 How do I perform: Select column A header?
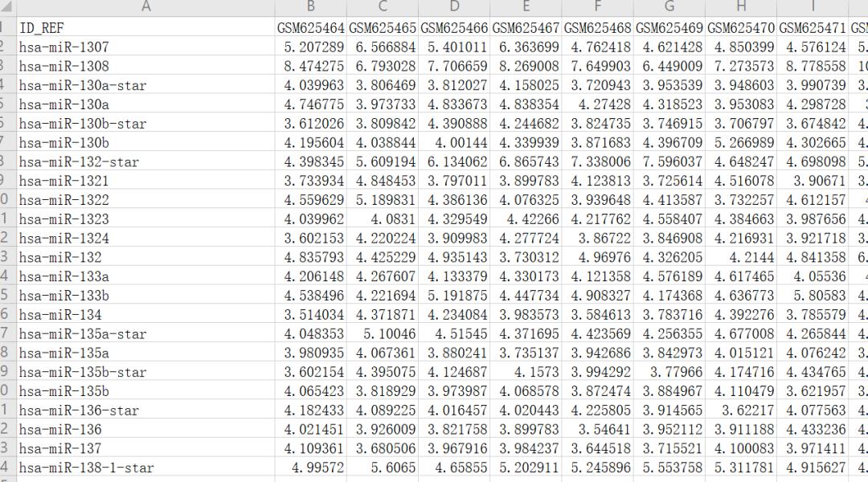[145, 8]
